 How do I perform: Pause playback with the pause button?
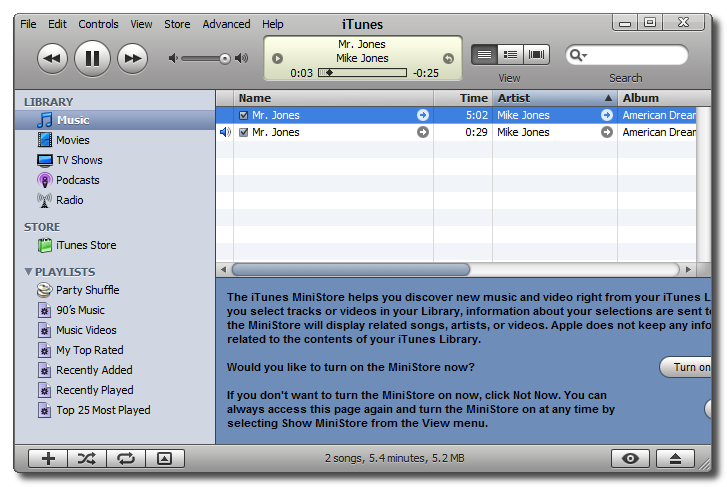[92, 59]
